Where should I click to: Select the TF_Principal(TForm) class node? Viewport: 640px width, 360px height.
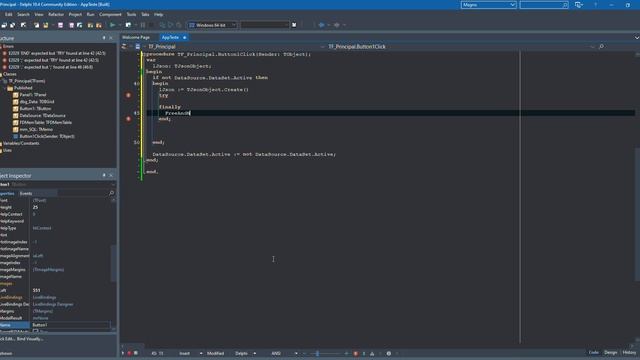tap(27, 81)
